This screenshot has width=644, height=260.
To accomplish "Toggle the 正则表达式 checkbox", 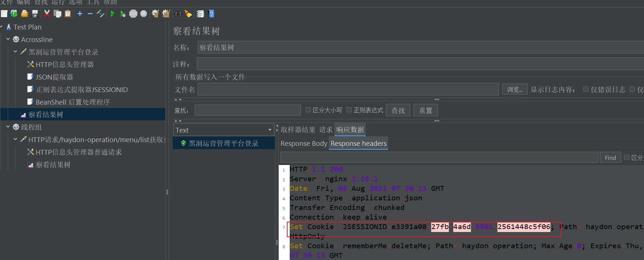I will 349,110.
